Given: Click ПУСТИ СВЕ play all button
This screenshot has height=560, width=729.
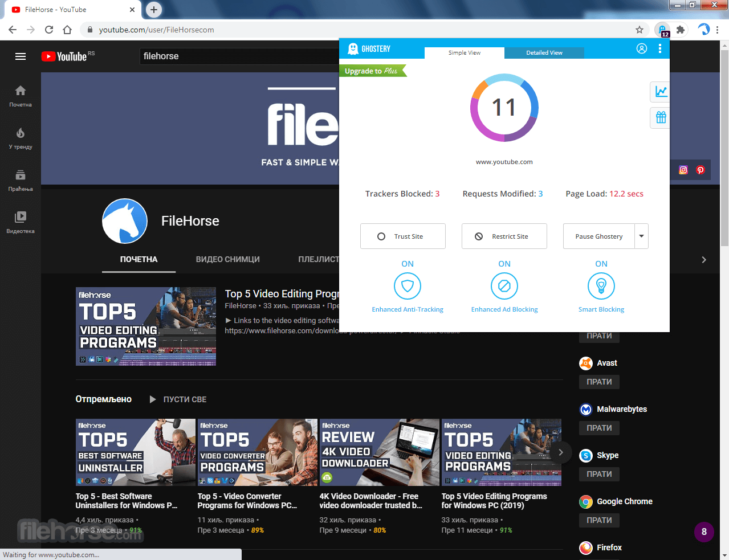Looking at the screenshot, I should tap(178, 399).
